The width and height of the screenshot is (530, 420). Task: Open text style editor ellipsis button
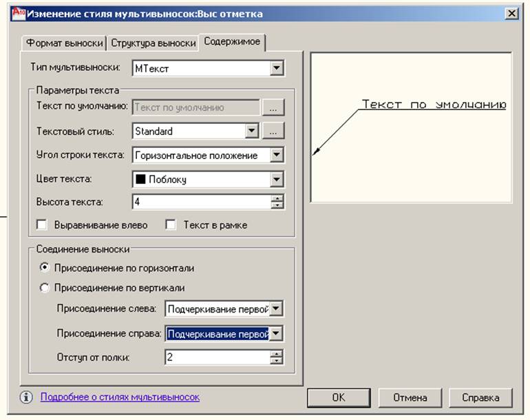[273, 131]
